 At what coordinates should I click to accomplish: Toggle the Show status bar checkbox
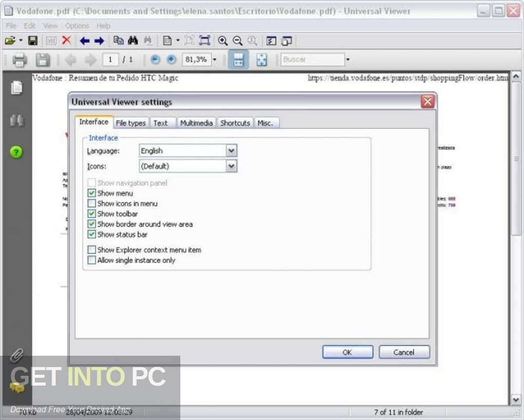pos(91,234)
